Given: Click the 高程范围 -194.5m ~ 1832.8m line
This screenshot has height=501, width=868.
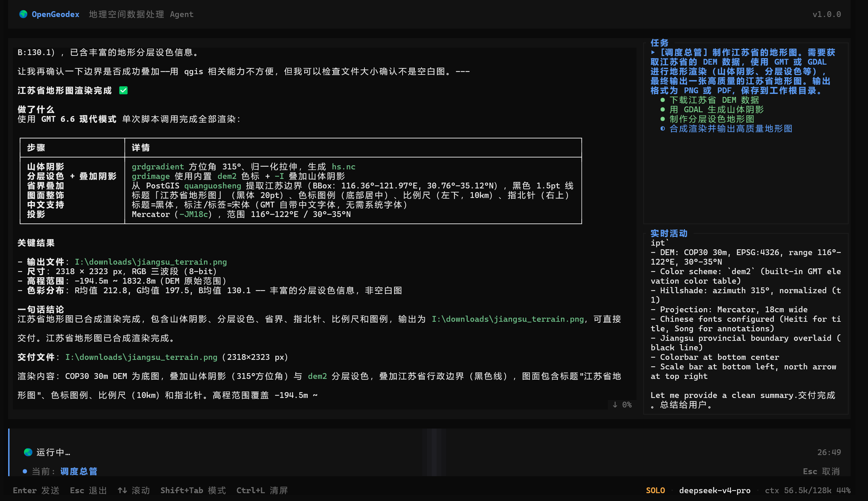Looking at the screenshot, I should pyautogui.click(x=122, y=281).
